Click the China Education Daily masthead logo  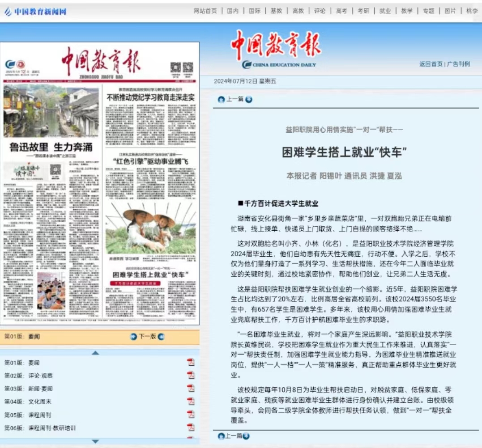click(276, 50)
